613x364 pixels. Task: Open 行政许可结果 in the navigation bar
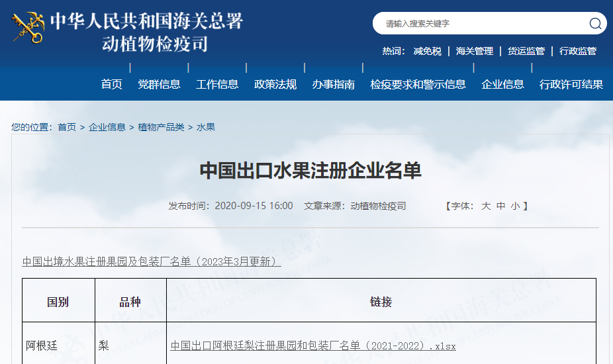point(571,84)
